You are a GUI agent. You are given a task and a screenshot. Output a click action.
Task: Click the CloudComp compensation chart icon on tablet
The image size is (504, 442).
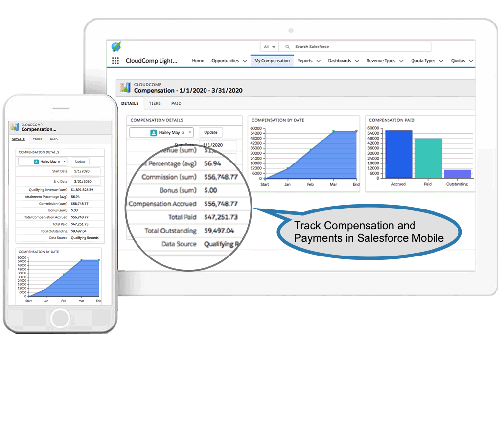click(125, 87)
